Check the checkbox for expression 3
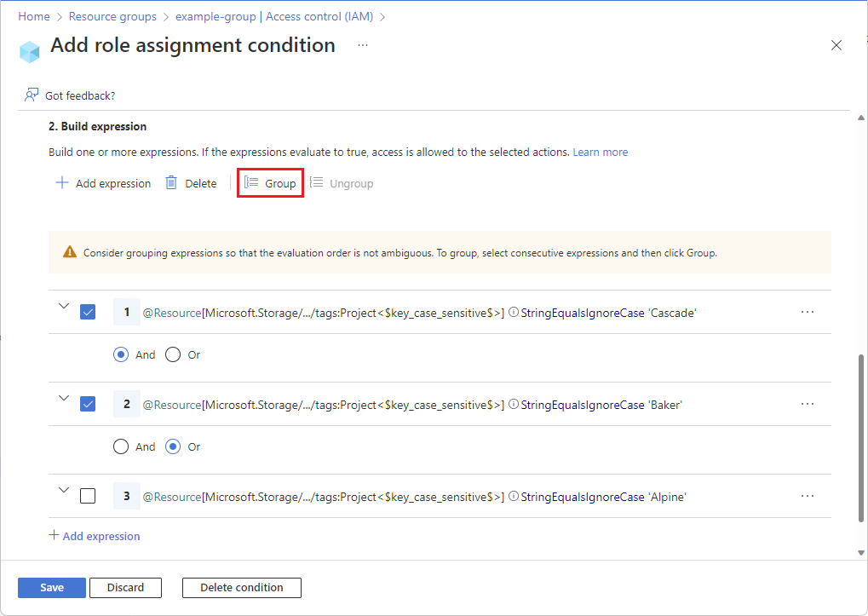Image resolution: width=868 pixels, height=616 pixels. pyautogui.click(x=87, y=496)
